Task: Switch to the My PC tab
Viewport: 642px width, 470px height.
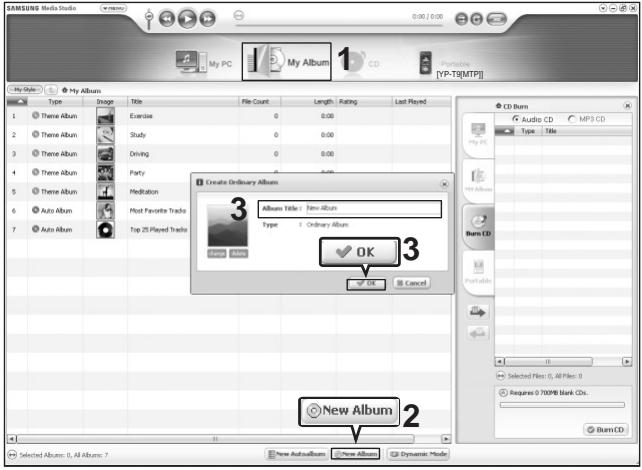Action: pos(204,62)
